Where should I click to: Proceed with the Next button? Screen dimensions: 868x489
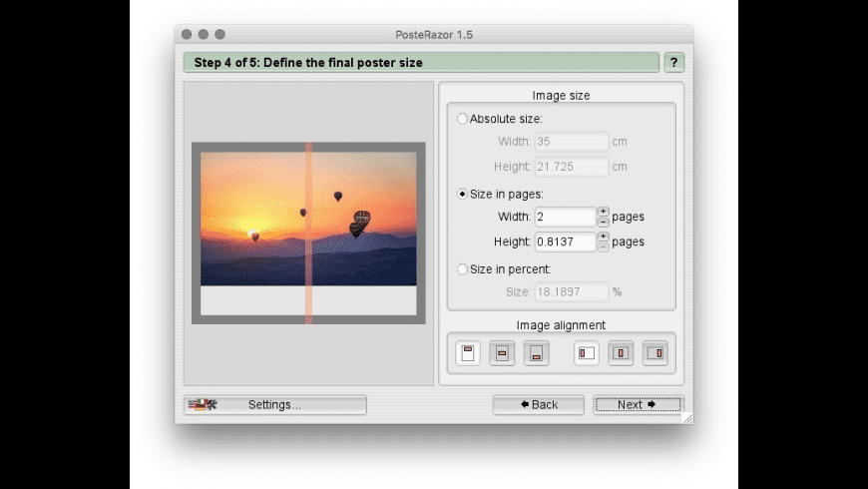(639, 405)
